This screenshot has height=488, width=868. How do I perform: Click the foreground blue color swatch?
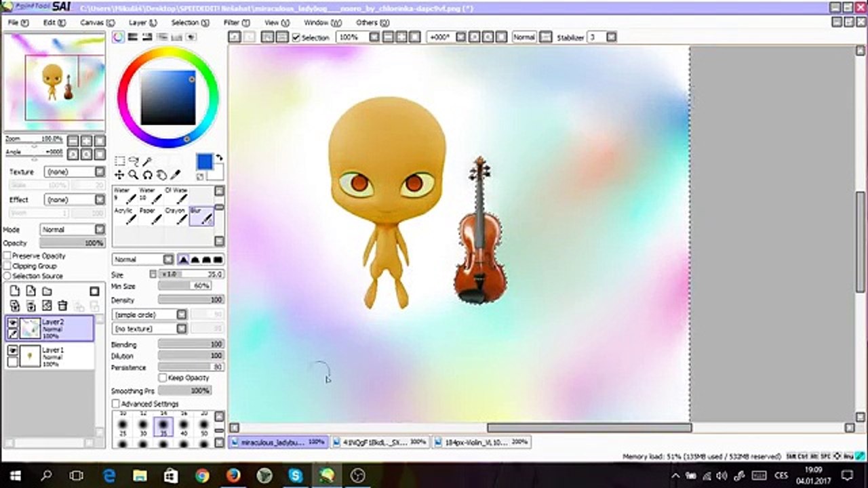click(x=204, y=162)
